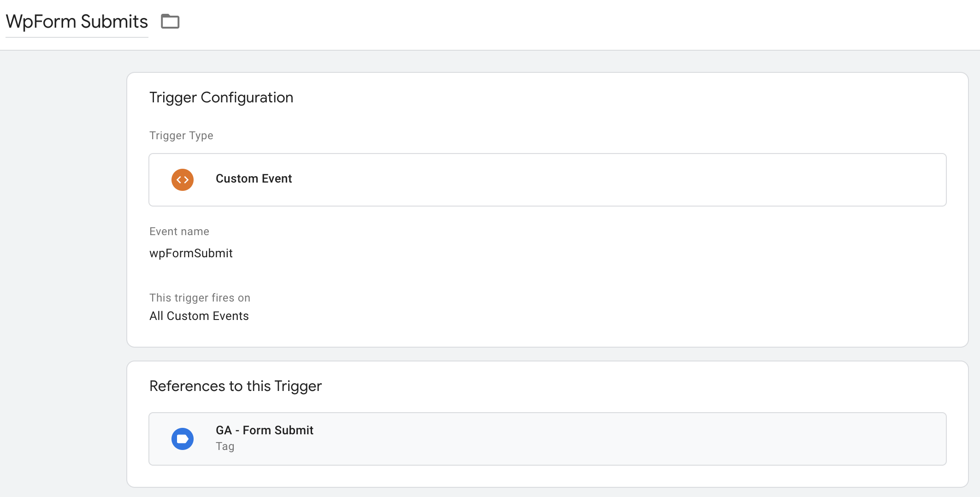Click the References to this Trigger heading
This screenshot has height=497, width=980.
pyautogui.click(x=236, y=386)
